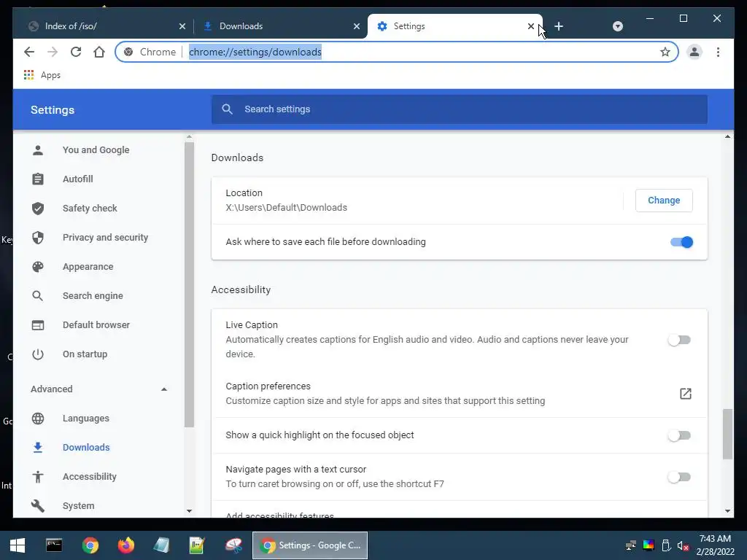Screen dimensions: 747x560
Task: Open the paint palette taskbar icon
Action: [233, 545]
